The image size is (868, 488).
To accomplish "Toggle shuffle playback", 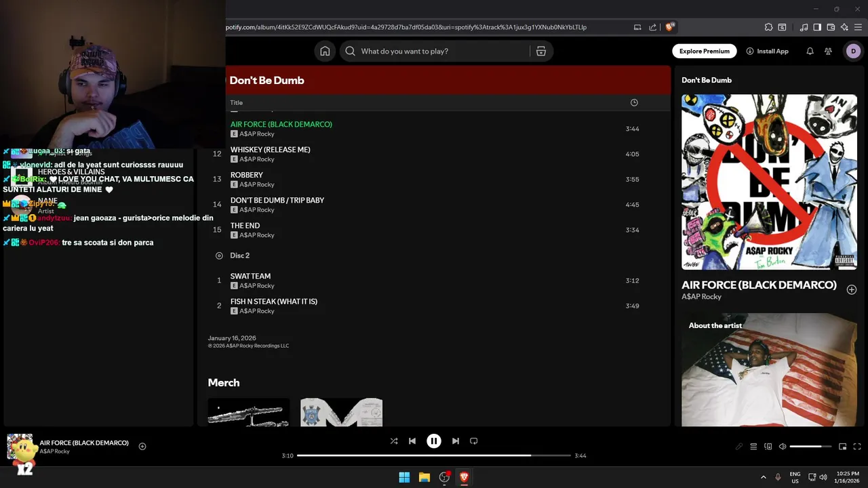I will (x=394, y=441).
